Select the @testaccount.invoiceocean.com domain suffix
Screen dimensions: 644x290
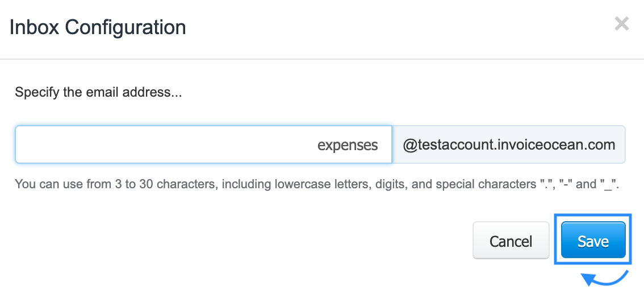point(509,144)
